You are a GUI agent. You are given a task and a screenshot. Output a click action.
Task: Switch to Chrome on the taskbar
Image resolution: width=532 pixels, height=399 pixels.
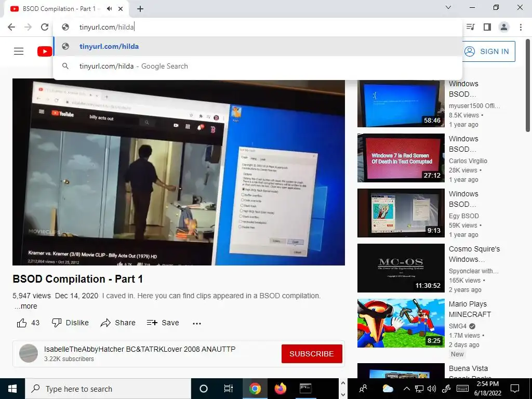coord(255,389)
